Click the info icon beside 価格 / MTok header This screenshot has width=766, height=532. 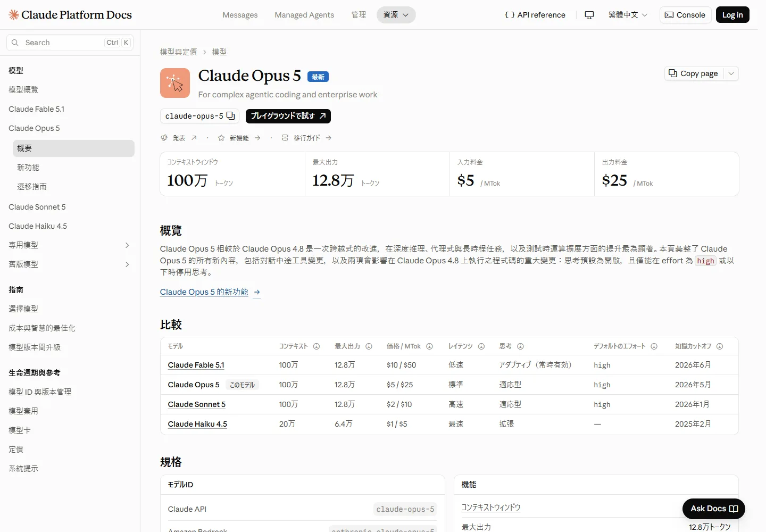click(429, 346)
